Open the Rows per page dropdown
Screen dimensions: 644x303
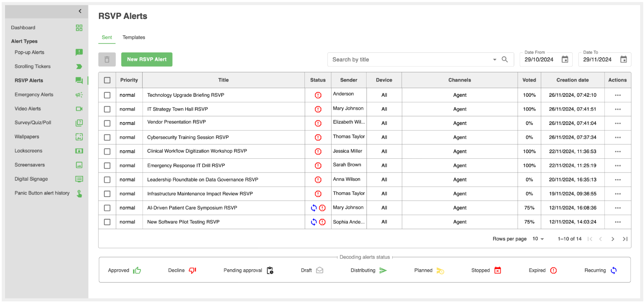(x=538, y=239)
